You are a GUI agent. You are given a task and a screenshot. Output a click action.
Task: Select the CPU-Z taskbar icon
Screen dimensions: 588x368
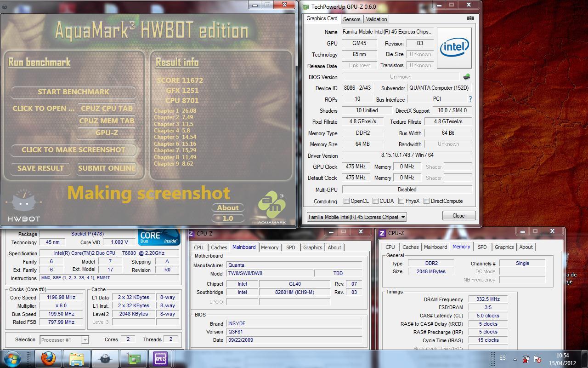pos(161,358)
